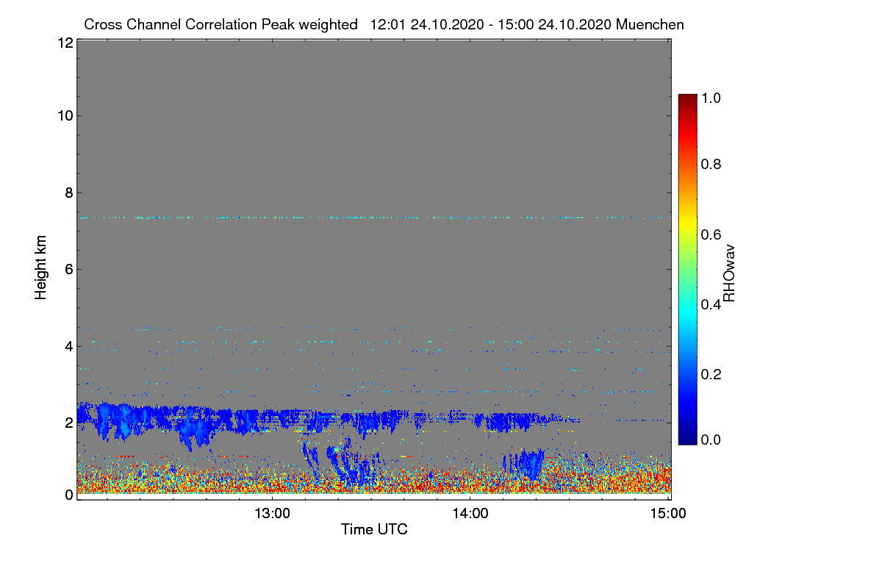Click the dark blue bottom of the colorbar
882x588 pixels.
pyautogui.click(x=687, y=440)
